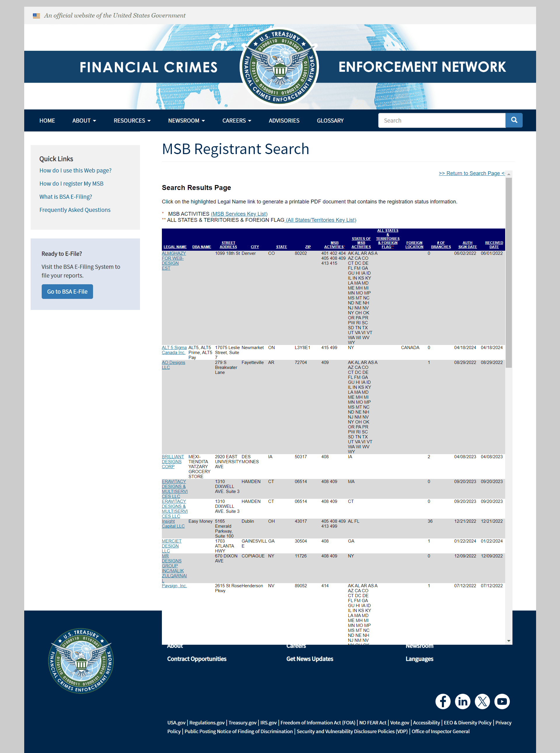Open USA.gov footer link
560x753 pixels.
pyautogui.click(x=176, y=722)
